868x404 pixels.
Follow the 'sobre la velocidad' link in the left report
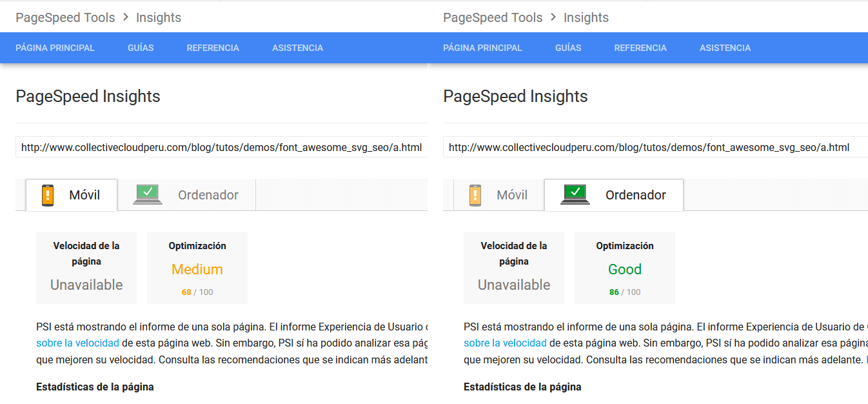[x=77, y=343]
